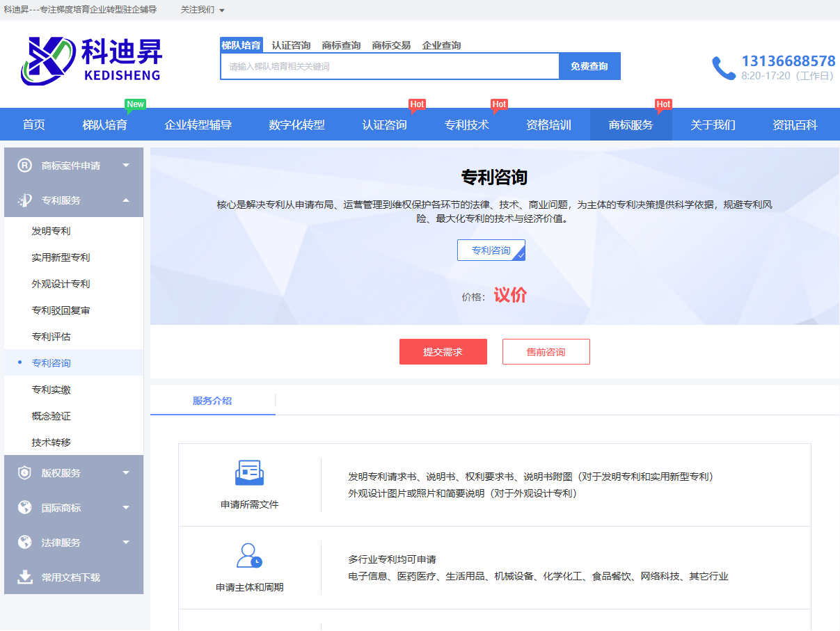Expand the 关注我们 dropdown at top

[203, 10]
